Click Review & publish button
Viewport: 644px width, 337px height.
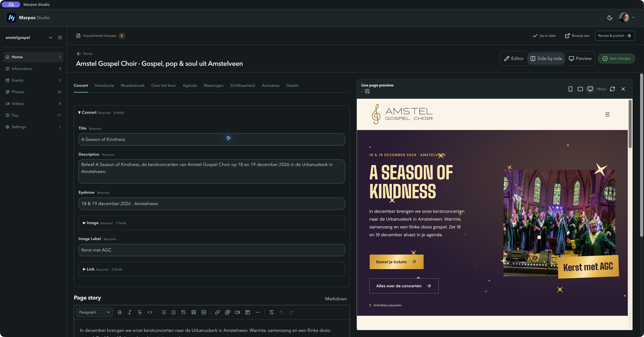pyautogui.click(x=615, y=36)
